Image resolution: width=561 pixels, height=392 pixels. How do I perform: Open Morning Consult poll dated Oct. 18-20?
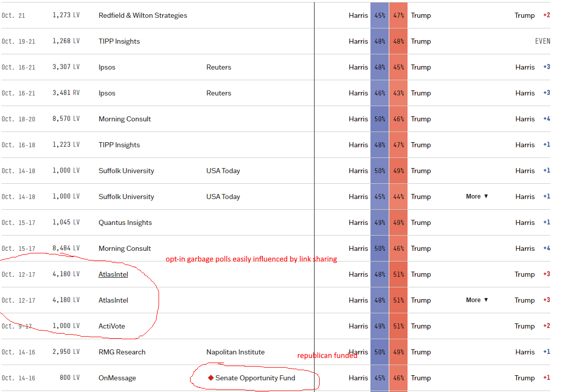coord(124,119)
